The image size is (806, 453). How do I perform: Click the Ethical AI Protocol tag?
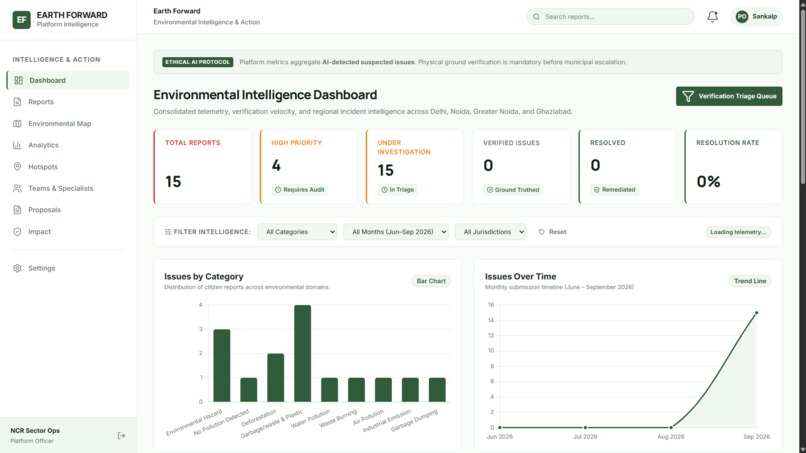pos(198,62)
